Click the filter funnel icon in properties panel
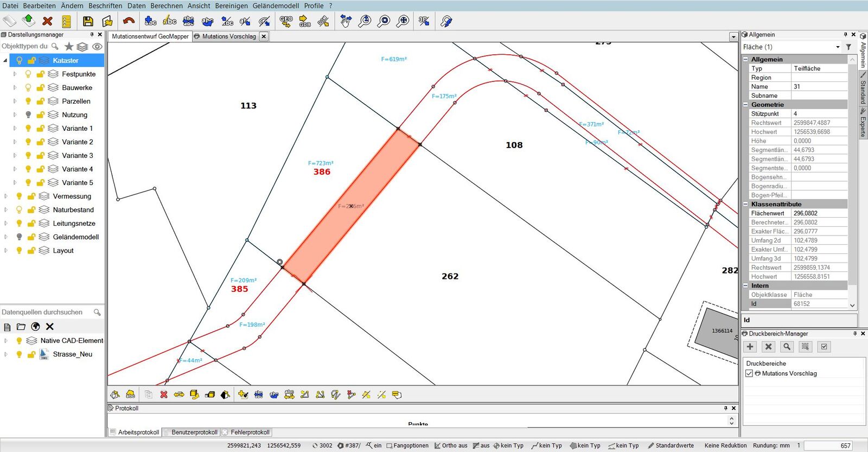 coord(849,47)
